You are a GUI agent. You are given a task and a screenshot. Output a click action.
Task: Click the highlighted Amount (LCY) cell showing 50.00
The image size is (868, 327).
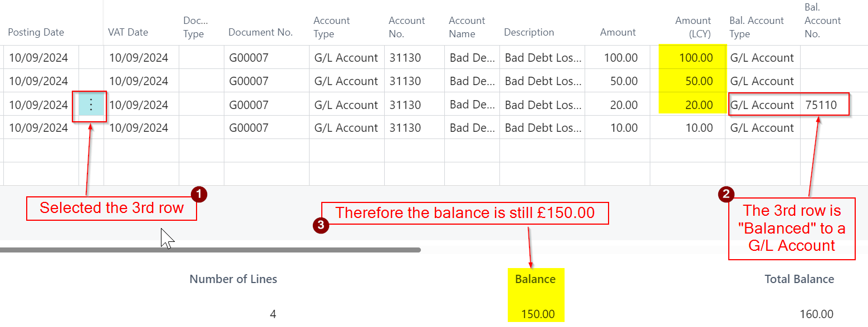click(693, 81)
